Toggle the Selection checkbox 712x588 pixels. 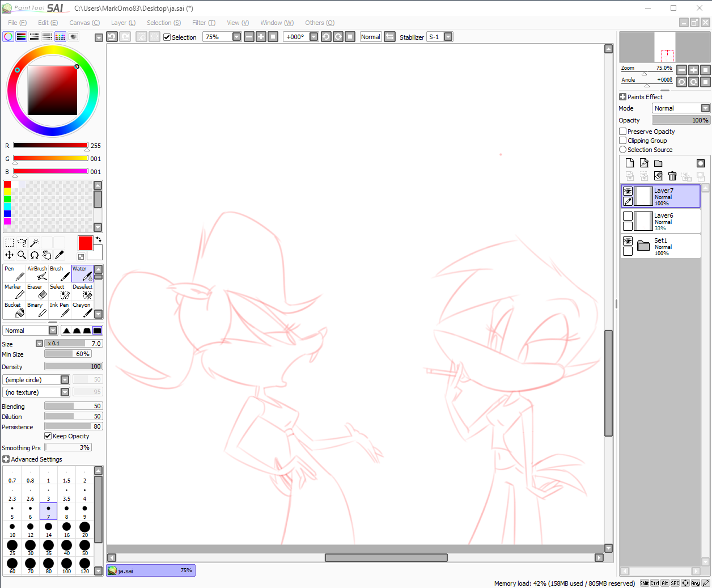click(x=167, y=37)
